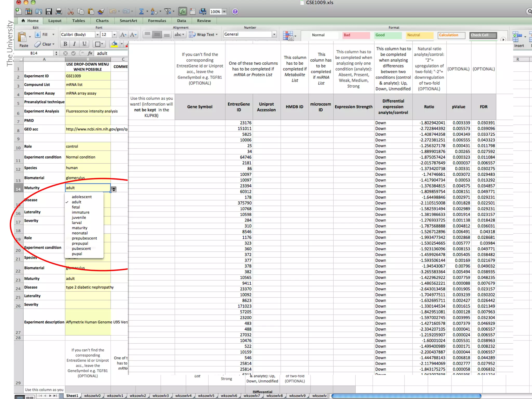Click the Open file folder icon

click(39, 11)
